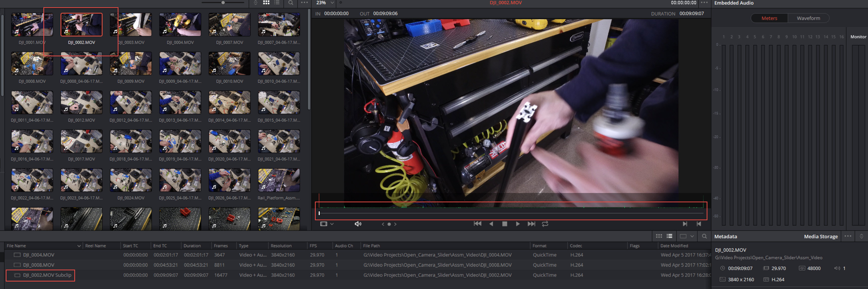Click the viewer jog scrub bar
The height and width of the screenshot is (289, 868).
pyautogui.click(x=511, y=213)
